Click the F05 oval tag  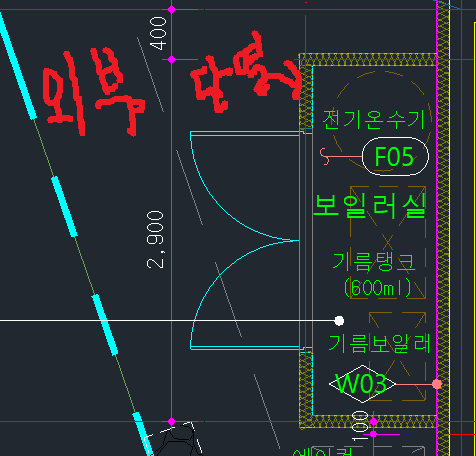coord(395,156)
